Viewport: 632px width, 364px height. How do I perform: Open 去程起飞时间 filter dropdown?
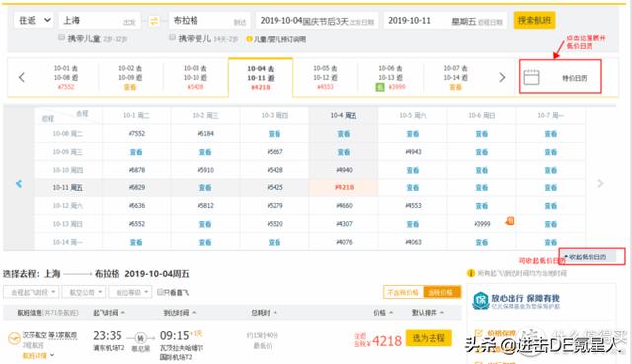(32, 292)
